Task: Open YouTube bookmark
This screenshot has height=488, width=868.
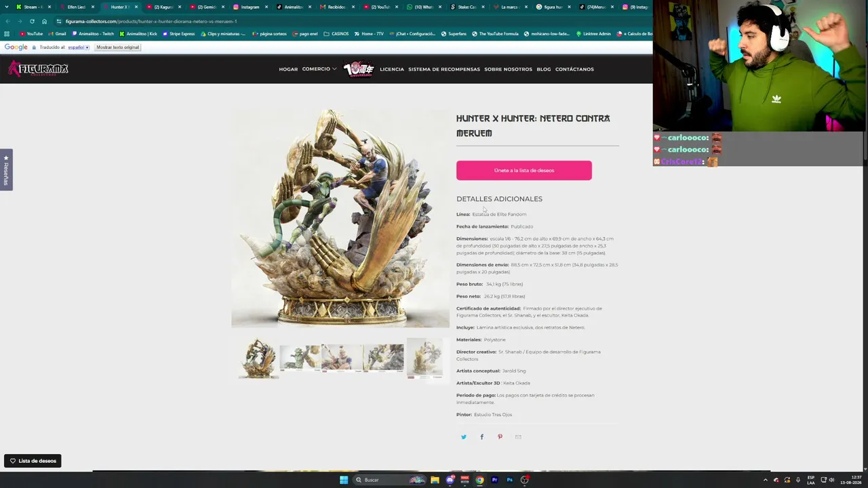Action: click(x=31, y=33)
